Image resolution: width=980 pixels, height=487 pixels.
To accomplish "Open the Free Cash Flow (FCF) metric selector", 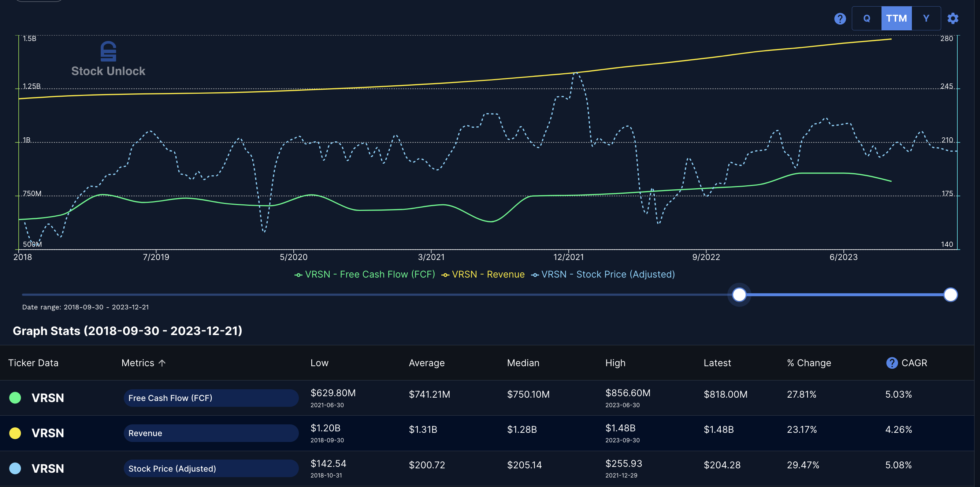I will coord(211,398).
